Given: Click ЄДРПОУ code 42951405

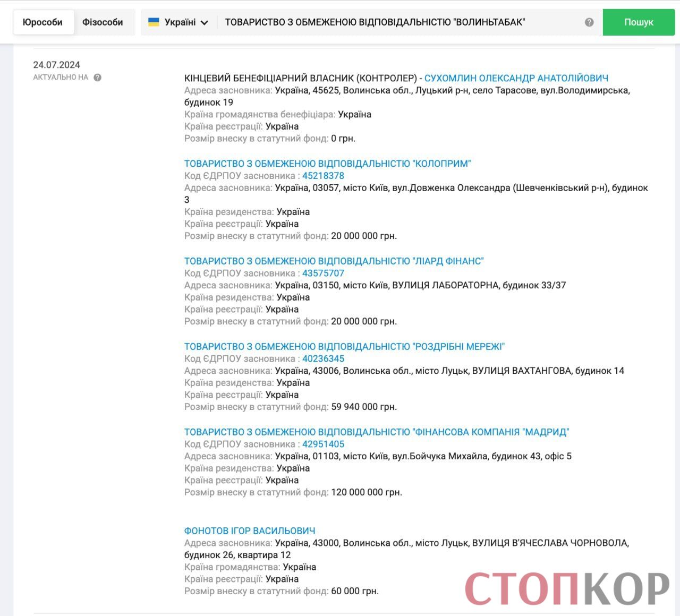Looking at the screenshot, I should click(323, 444).
